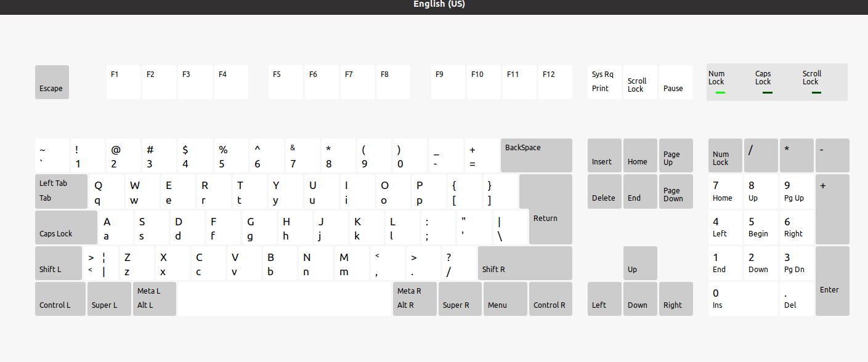Click the Super L key
This screenshot has width=868, height=362.
(x=109, y=299)
